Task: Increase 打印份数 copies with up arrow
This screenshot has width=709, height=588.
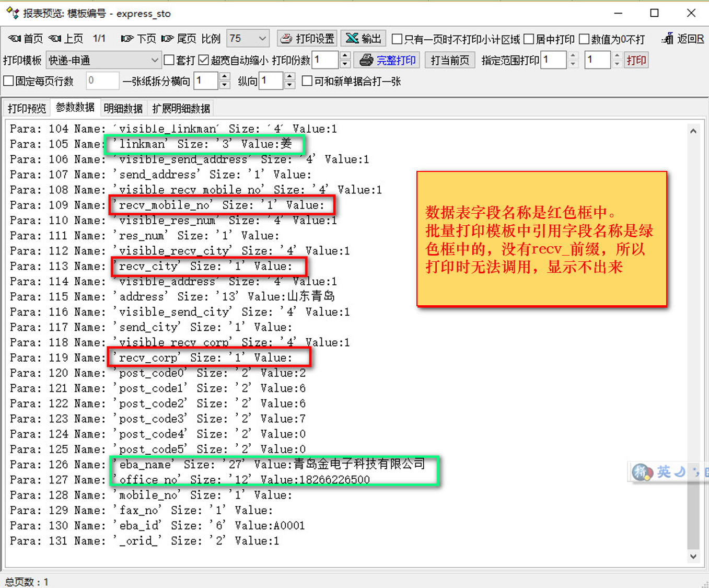Action: pyautogui.click(x=345, y=56)
